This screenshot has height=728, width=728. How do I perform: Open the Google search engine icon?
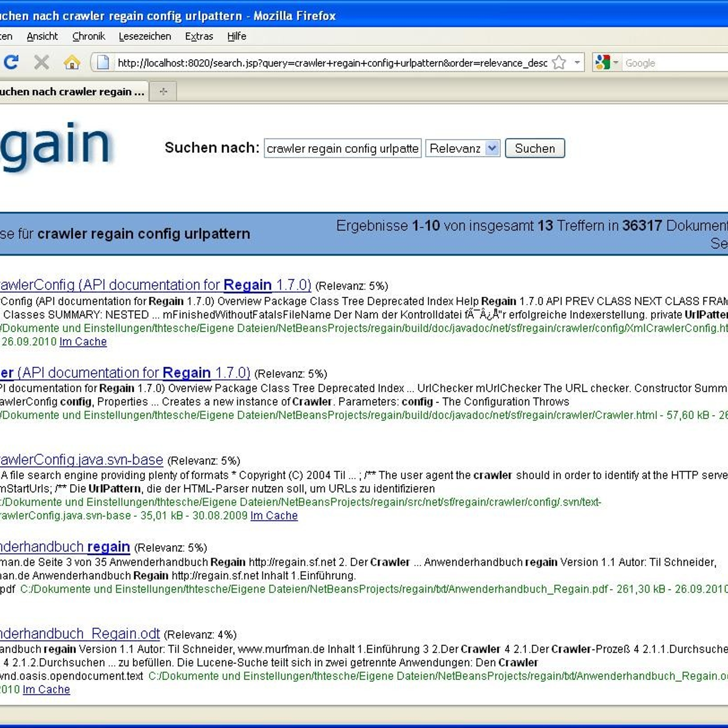pos(602,62)
